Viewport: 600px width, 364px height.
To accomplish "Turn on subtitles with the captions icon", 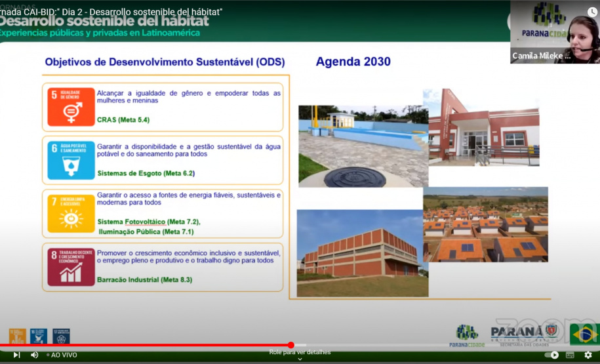I will [570, 355].
